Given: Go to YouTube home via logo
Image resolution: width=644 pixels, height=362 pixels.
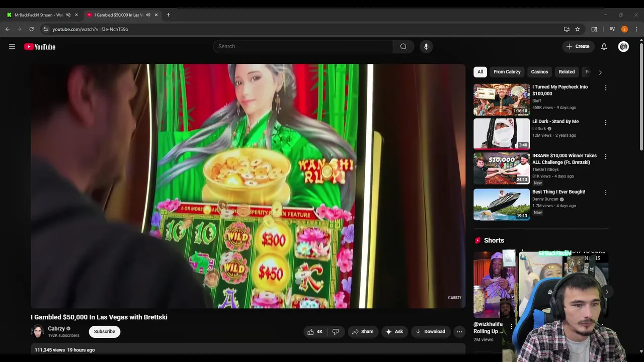Looking at the screenshot, I should pyautogui.click(x=40, y=47).
